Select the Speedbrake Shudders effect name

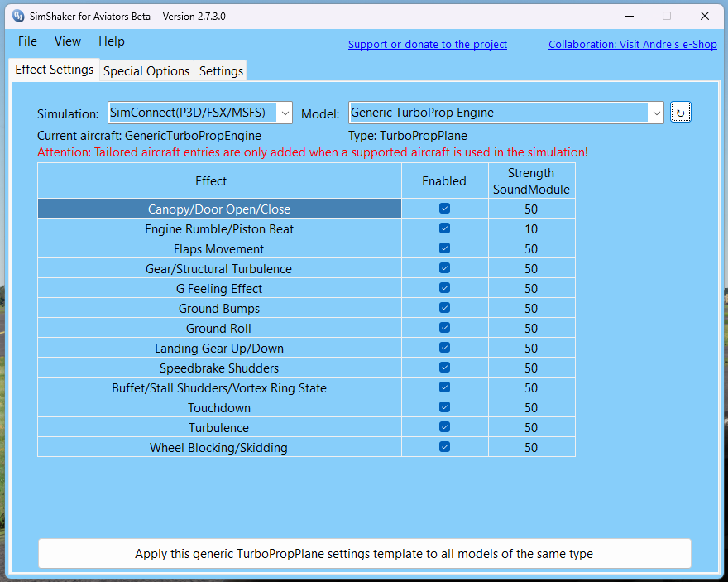[x=219, y=368]
